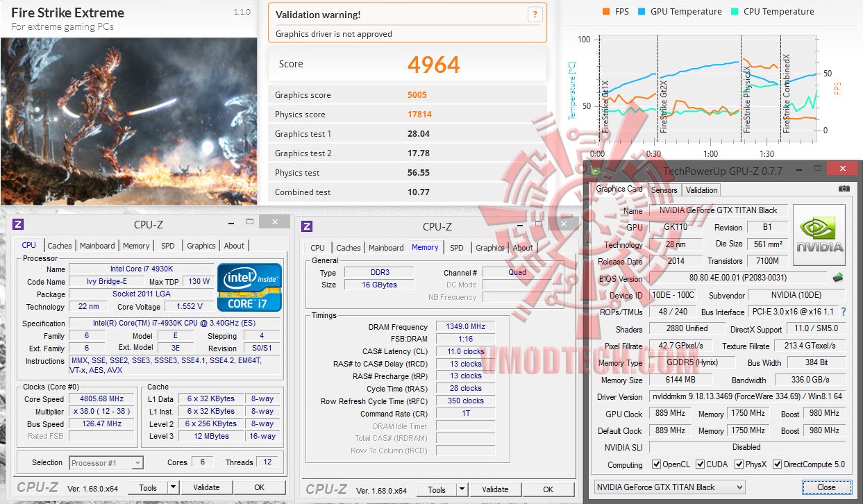Click the GPU field GK110
The image size is (863, 504).
tap(676, 227)
